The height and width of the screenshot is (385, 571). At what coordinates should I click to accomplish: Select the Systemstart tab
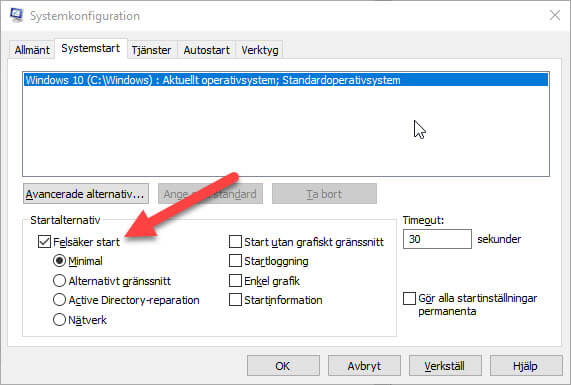91,48
